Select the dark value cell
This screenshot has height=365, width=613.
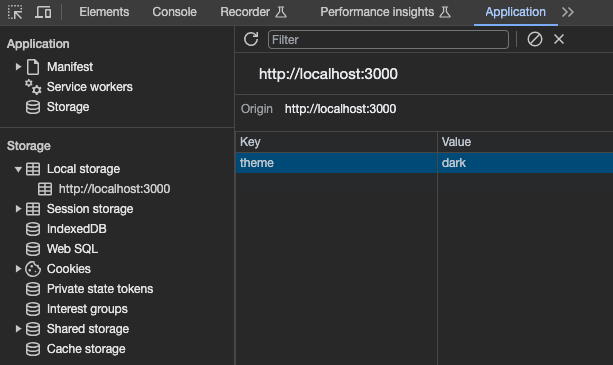(525, 163)
